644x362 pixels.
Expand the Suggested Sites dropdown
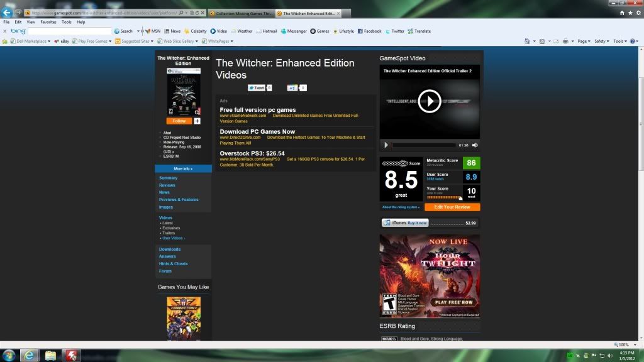[x=152, y=41]
